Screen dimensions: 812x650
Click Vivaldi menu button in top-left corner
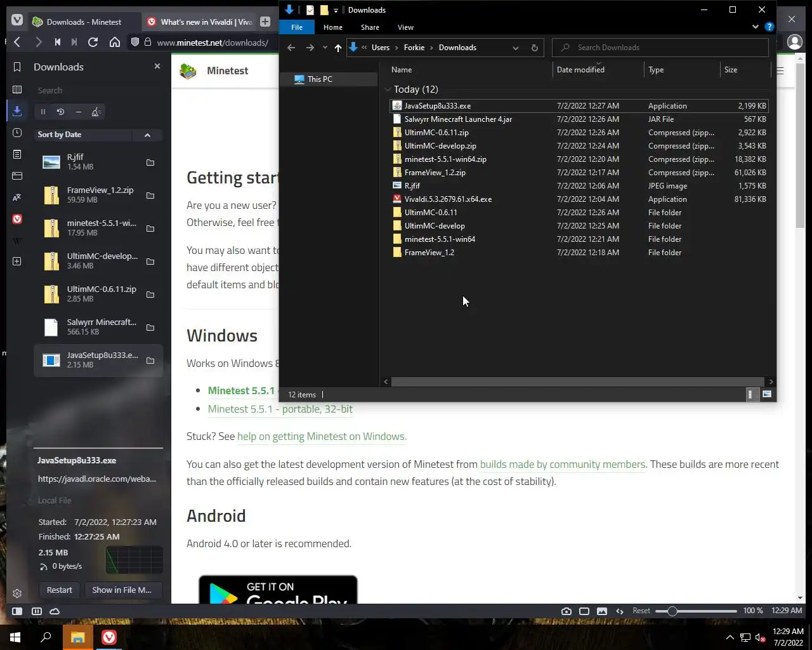coord(17,20)
